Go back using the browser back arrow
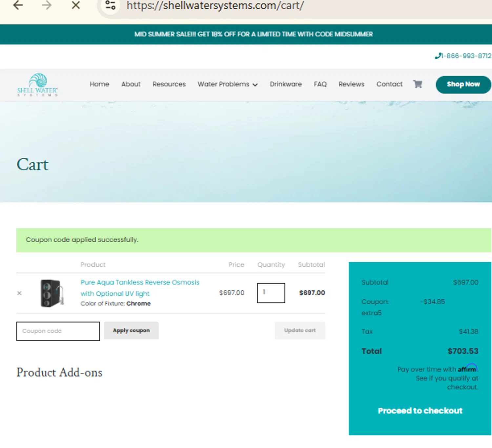Screen dimensions: 492x448 pyautogui.click(x=18, y=5)
